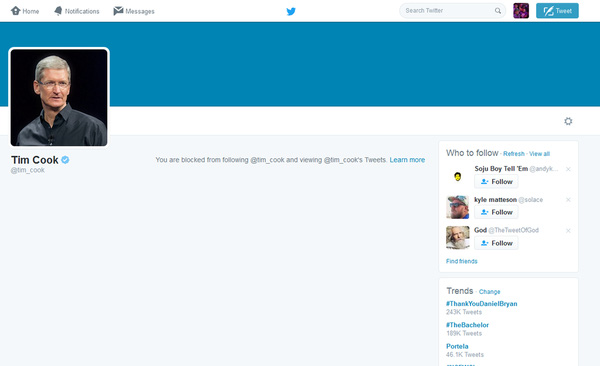Screen dimensions: 600x366
Task: Dismiss Soju Boy Tell 'Em suggestion
Action: click(x=568, y=169)
